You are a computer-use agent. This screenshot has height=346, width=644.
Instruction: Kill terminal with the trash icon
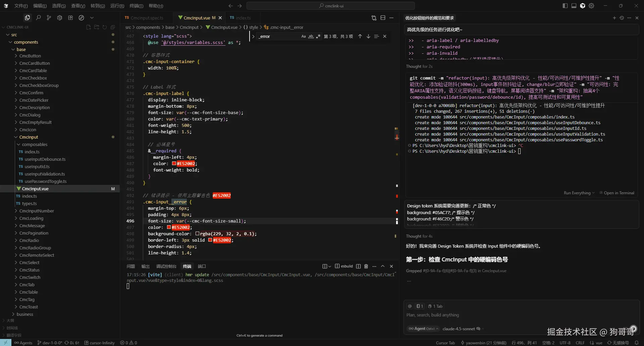coord(366,266)
